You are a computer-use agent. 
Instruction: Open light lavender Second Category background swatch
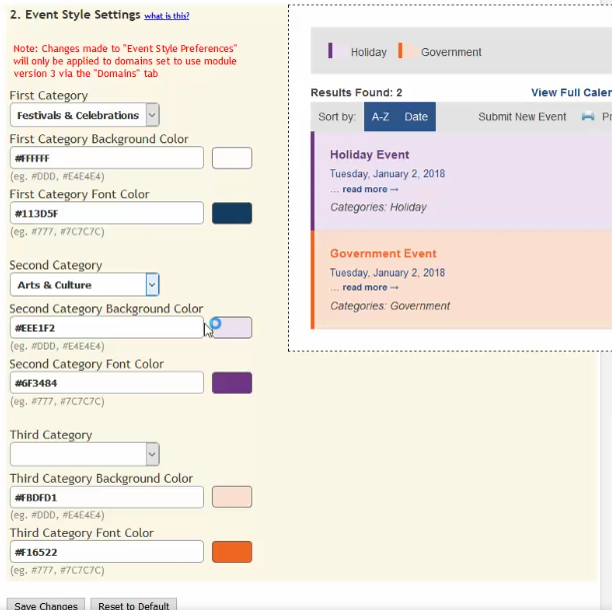[x=232, y=327]
